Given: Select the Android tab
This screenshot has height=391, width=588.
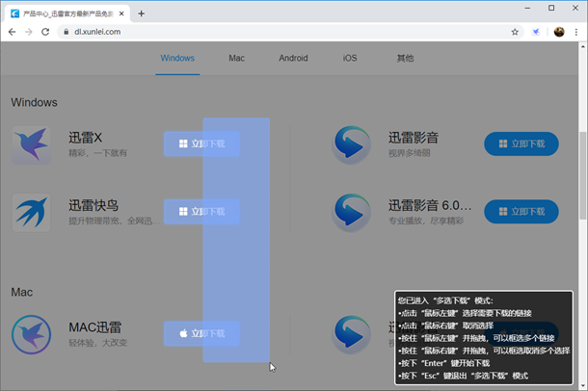Looking at the screenshot, I should tap(293, 58).
